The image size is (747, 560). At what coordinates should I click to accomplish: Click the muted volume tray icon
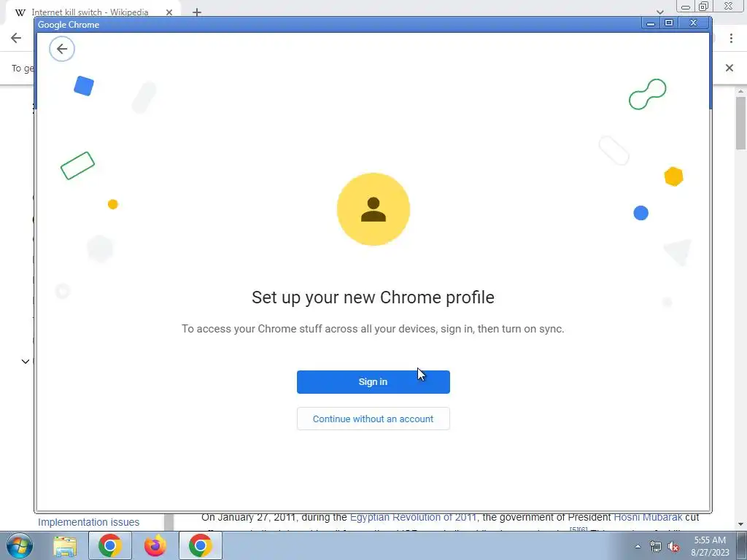pos(673,546)
